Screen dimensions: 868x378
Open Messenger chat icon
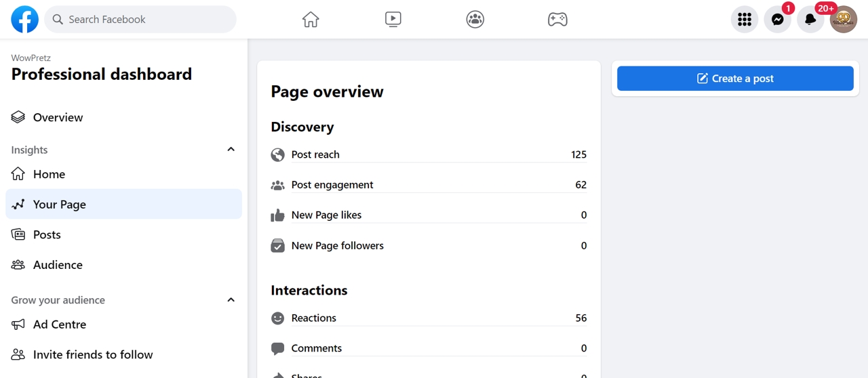pyautogui.click(x=777, y=20)
